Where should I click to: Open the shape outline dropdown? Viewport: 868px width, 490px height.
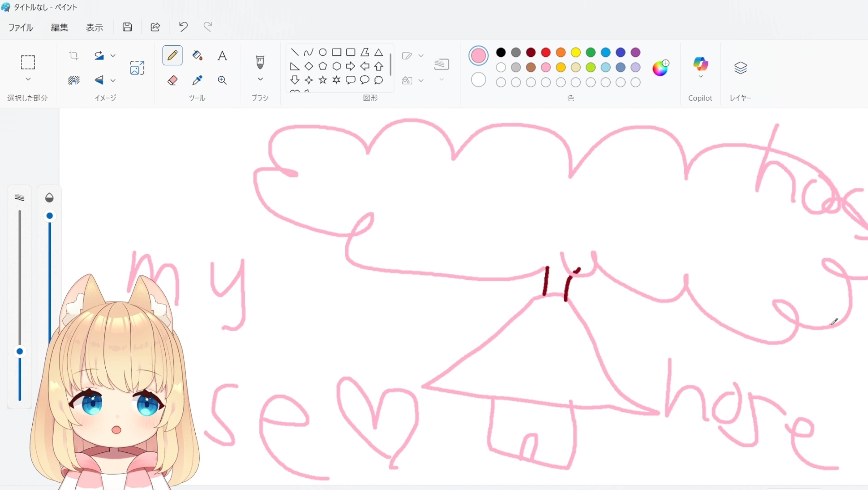pos(421,55)
